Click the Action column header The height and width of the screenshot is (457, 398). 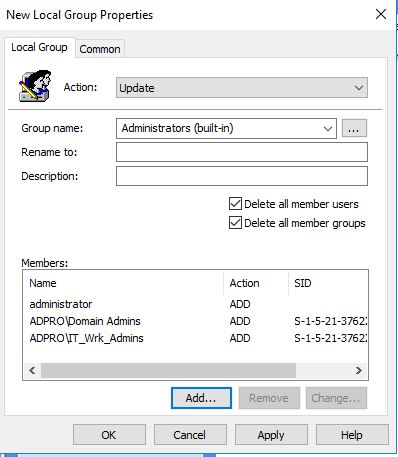tap(256, 283)
